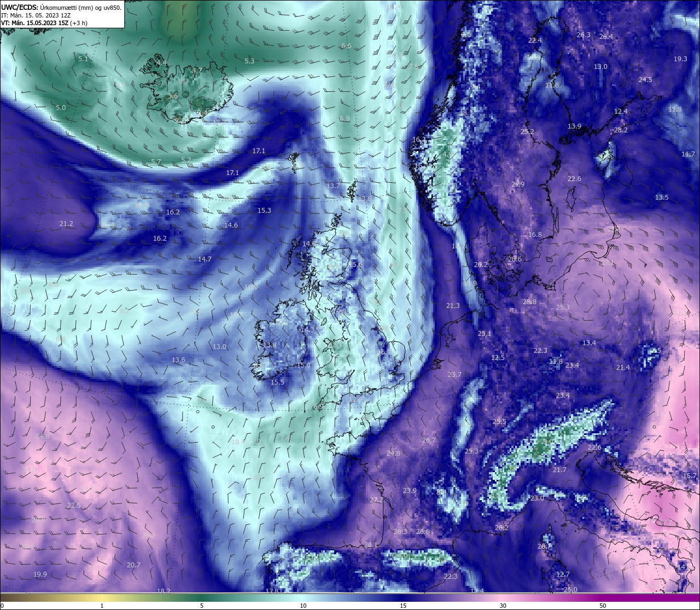Click the map value 21.3
The width and height of the screenshot is (700, 610).
453,306
